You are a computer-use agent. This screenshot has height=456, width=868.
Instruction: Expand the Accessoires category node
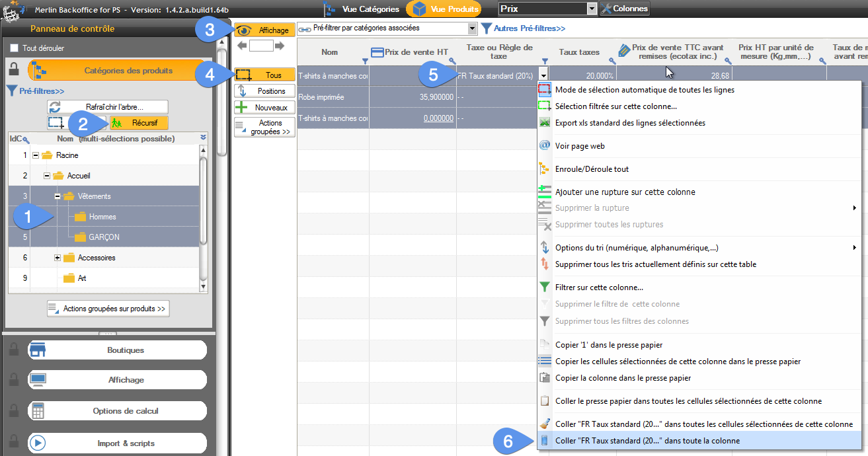pyautogui.click(x=58, y=258)
